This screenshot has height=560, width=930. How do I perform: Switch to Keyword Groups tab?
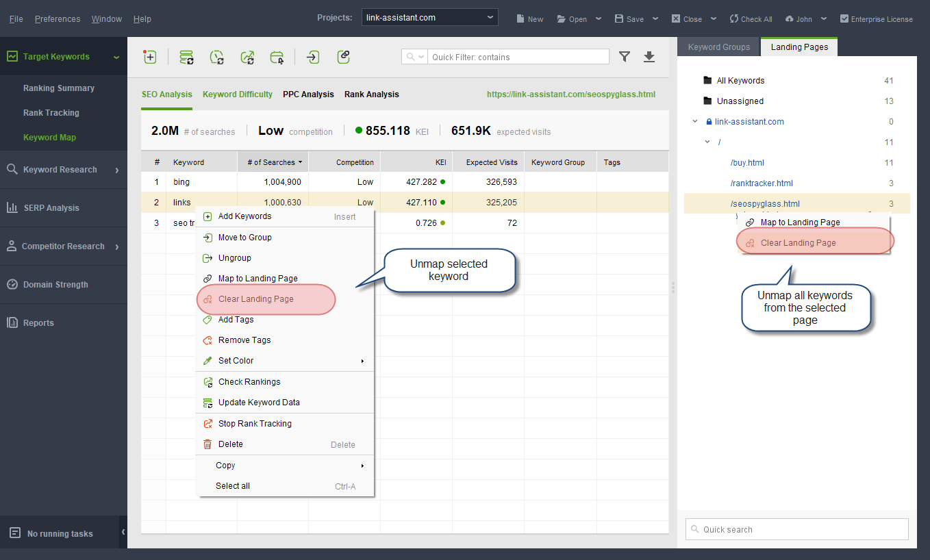click(719, 47)
